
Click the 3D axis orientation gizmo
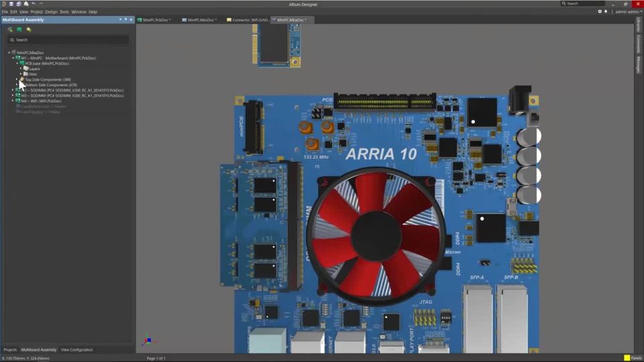148,341
